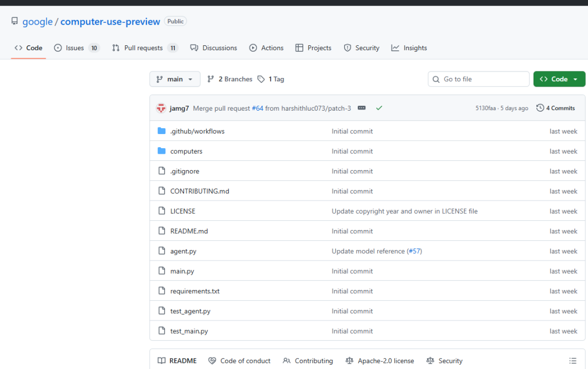
Task: Expand commit message ellipsis button
Action: [362, 108]
